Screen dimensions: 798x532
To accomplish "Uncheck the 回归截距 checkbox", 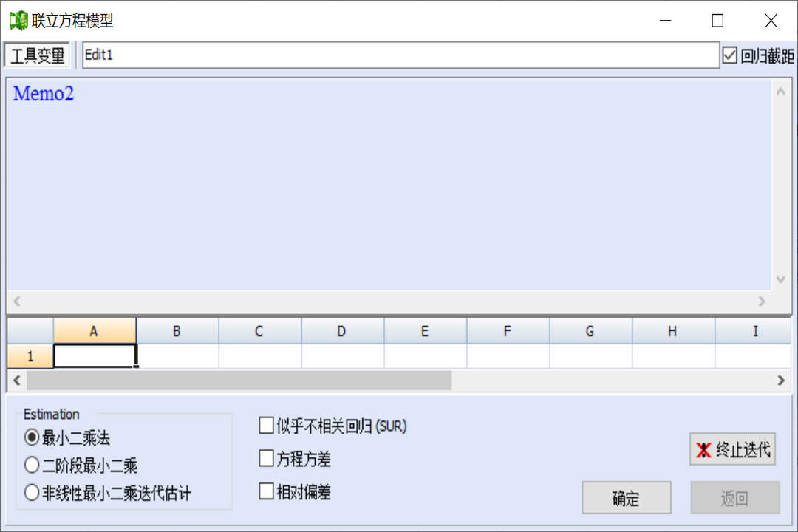I will [730, 54].
